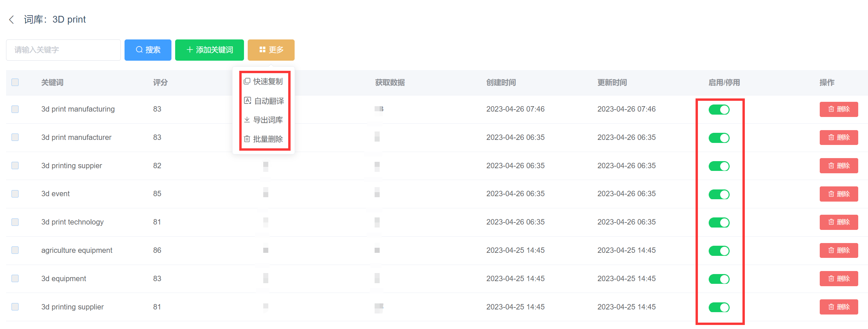The image size is (868, 329).
Task: Delete the 3d event row
Action: 839,194
